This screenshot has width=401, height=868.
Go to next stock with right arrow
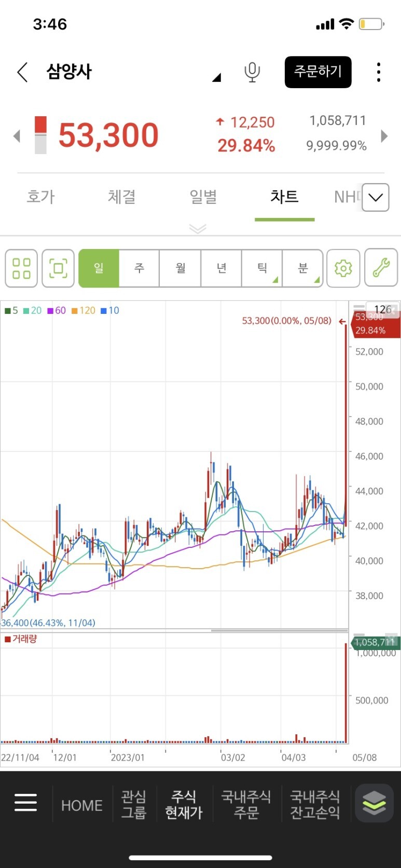point(384,136)
